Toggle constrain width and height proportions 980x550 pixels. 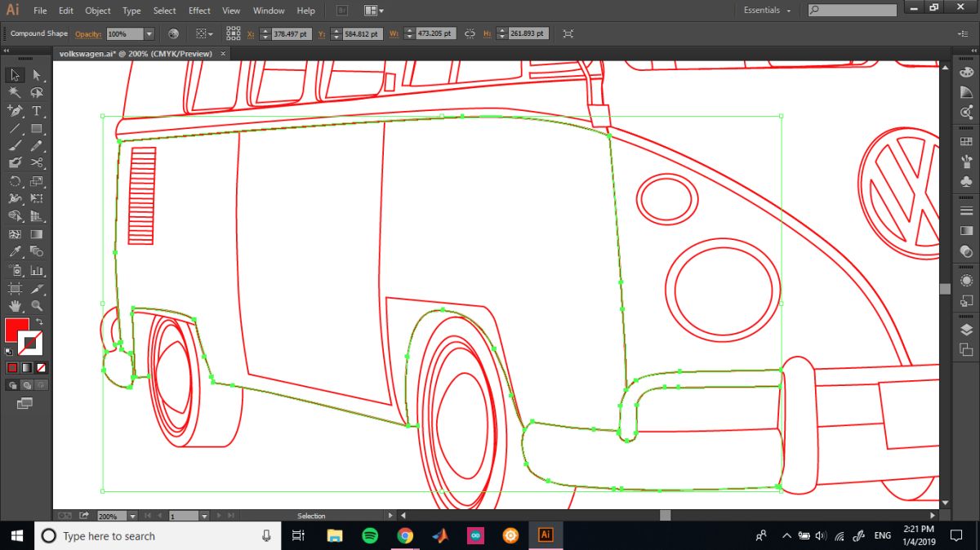pyautogui.click(x=470, y=34)
